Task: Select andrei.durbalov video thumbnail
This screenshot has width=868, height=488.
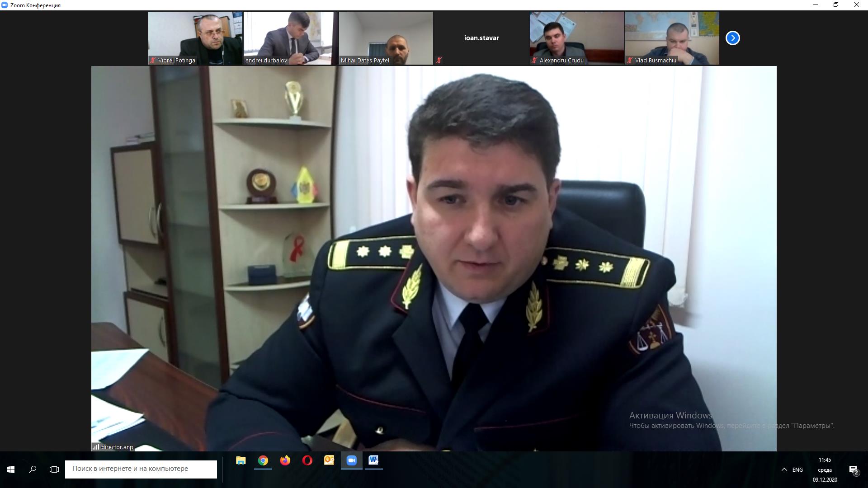Action: tap(291, 38)
